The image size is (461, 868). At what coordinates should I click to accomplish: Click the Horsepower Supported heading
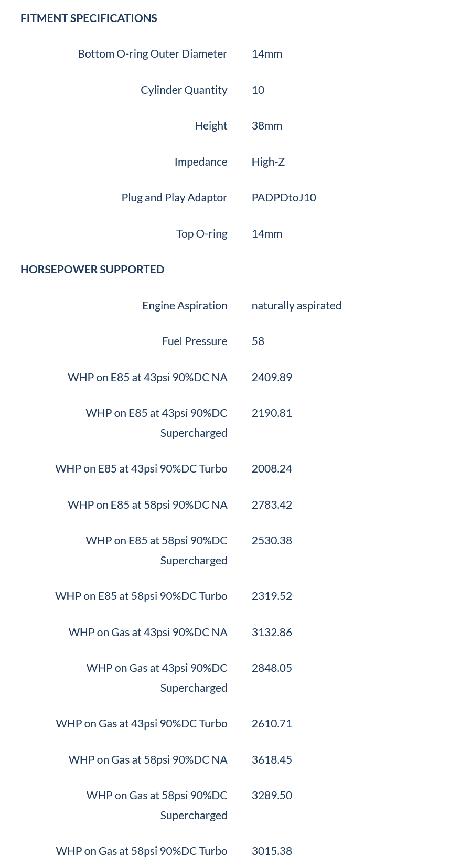[x=92, y=270]
